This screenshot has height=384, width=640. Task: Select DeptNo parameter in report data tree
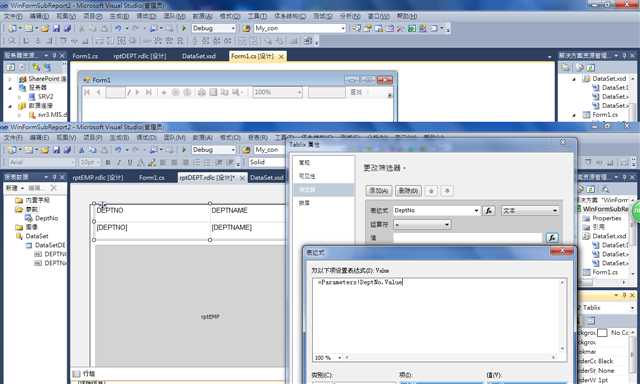[46, 218]
